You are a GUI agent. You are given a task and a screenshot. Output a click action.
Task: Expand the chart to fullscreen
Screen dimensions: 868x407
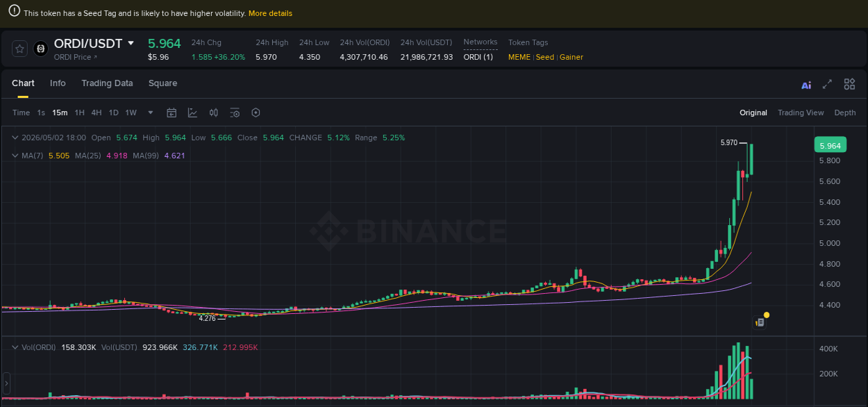827,84
